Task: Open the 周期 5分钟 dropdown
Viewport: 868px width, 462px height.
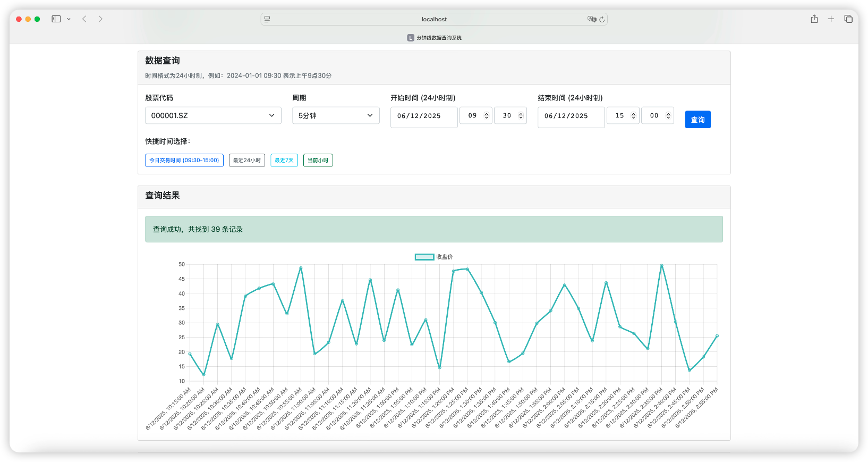Action: point(336,115)
